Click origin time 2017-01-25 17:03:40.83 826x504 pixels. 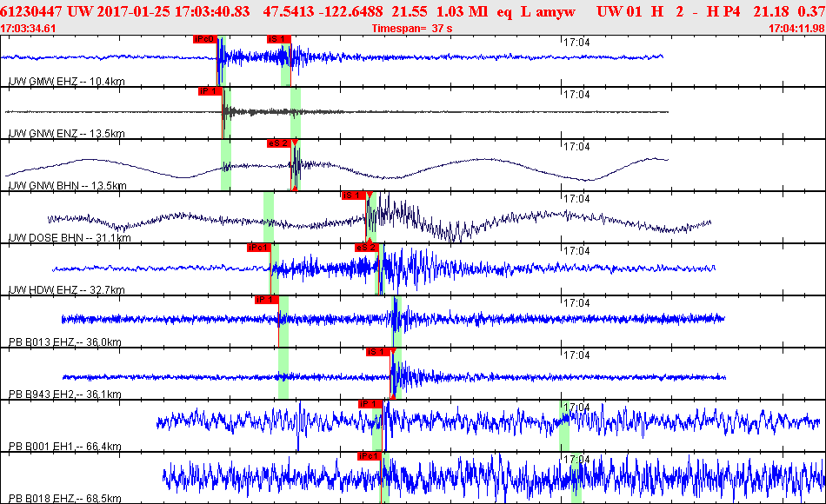(173, 11)
